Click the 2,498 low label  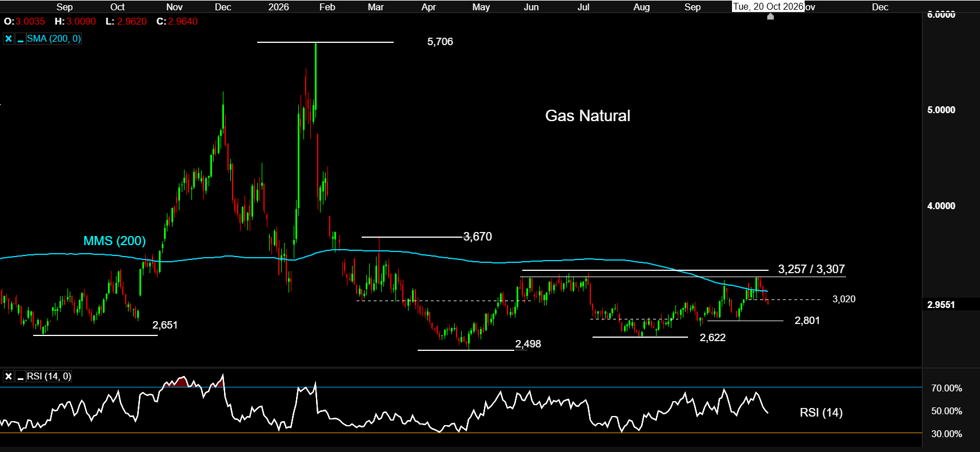click(x=528, y=344)
